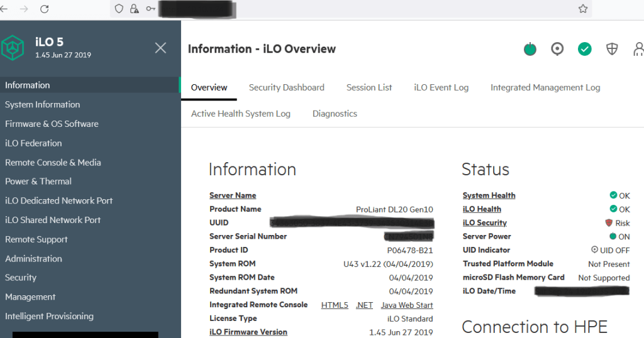Viewport: 644px width, 338px height.
Task: Toggle the UID indicator icon in header
Action: point(557,49)
